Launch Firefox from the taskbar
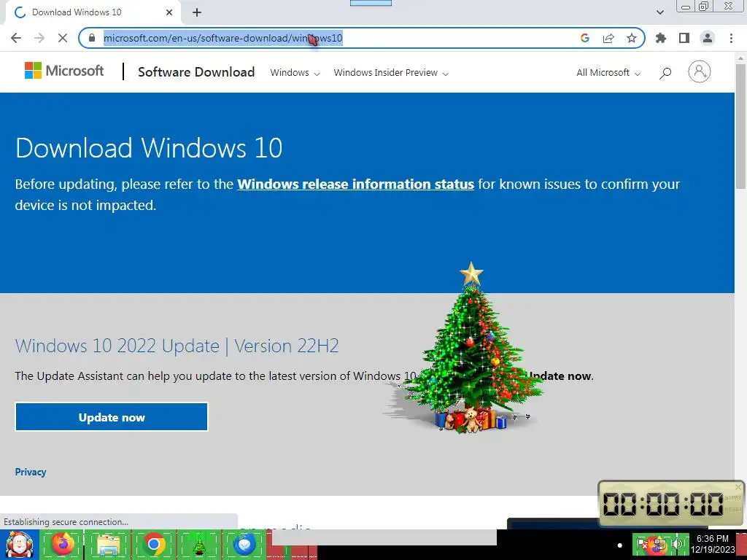The width and height of the screenshot is (747, 560). tap(63, 544)
